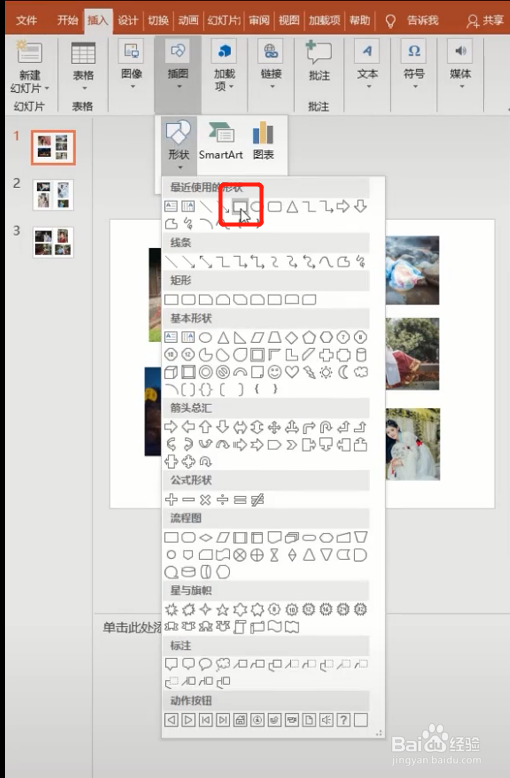510x778 pixels.
Task: Switch to the 设计 Design tab
Action: pyautogui.click(x=128, y=20)
